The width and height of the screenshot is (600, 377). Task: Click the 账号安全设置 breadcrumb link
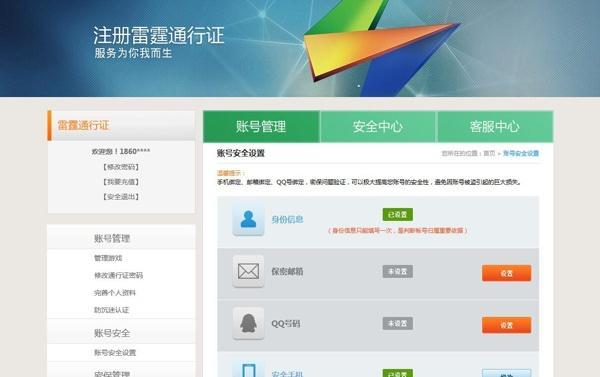(x=521, y=153)
